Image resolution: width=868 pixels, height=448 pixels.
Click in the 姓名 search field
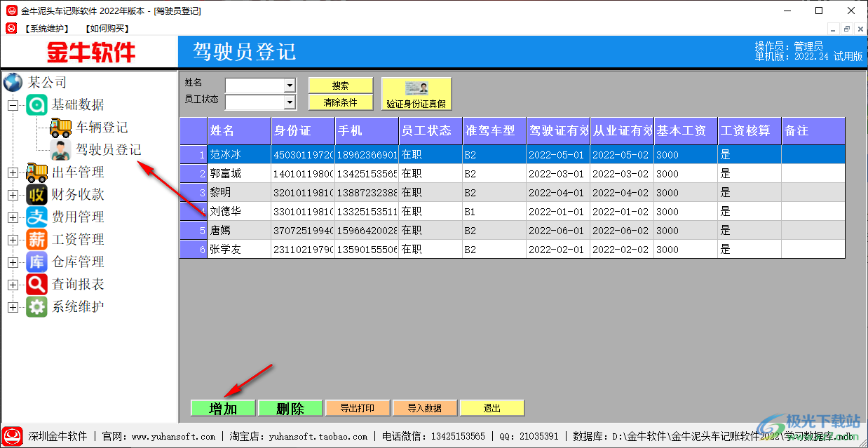click(x=255, y=86)
